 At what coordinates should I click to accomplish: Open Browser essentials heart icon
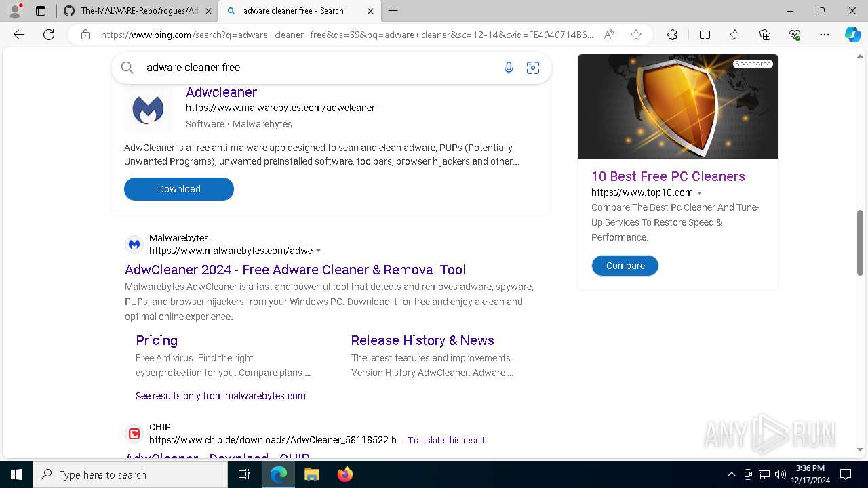pos(795,35)
